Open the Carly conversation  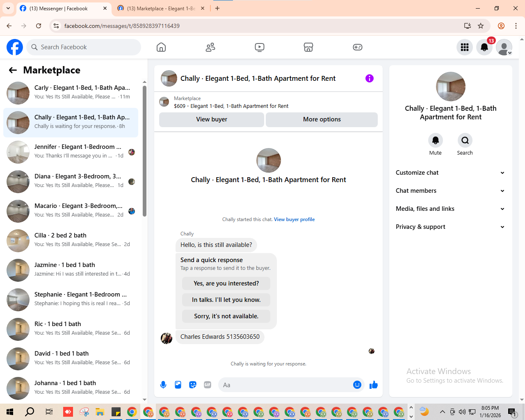coord(71,93)
